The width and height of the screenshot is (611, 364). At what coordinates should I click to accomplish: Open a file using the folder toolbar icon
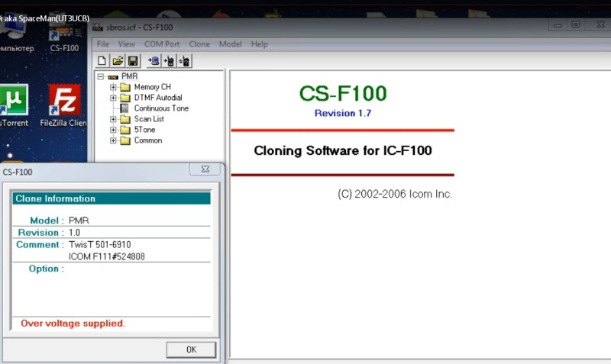tap(118, 61)
